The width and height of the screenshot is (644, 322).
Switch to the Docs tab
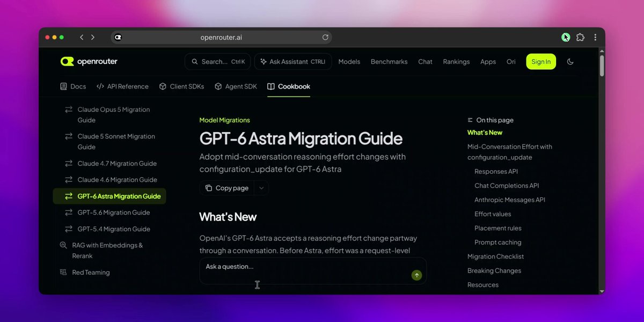tap(72, 86)
